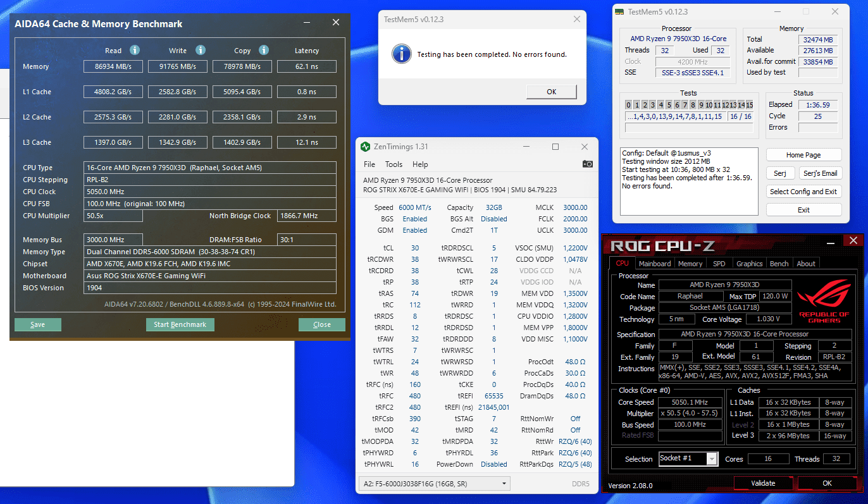Switch to the Graphics tab in CPU-Z
Image resolution: width=868 pixels, height=504 pixels.
[750, 264]
